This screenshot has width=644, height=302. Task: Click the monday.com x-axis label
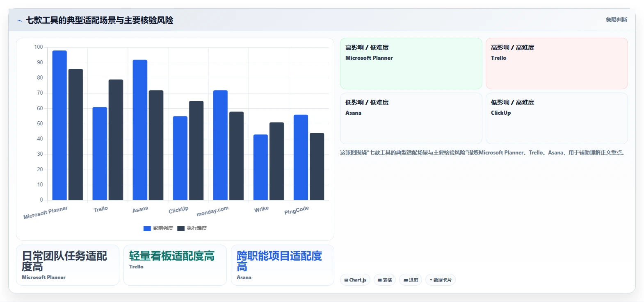point(212,211)
